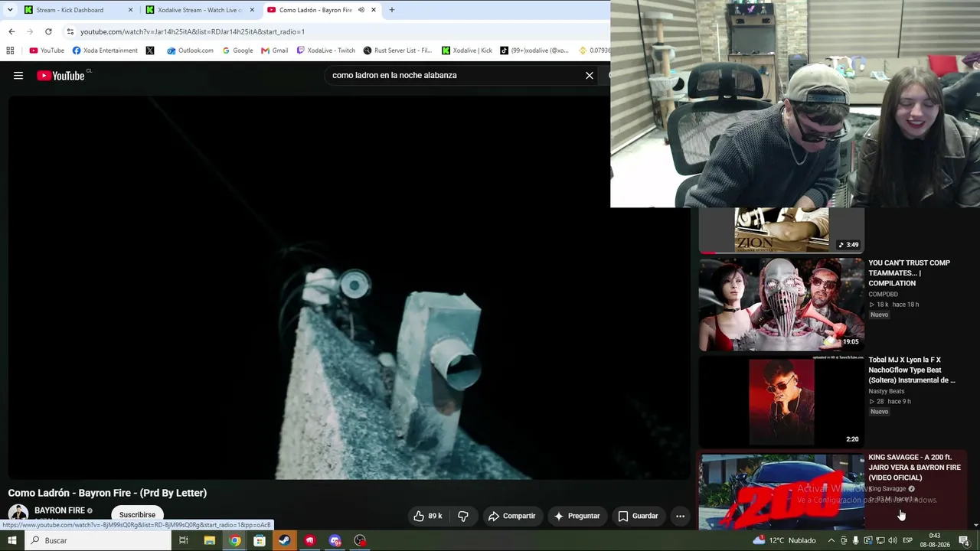Show hidden system tray icons
This screenshot has width=980, height=551.
(x=831, y=540)
